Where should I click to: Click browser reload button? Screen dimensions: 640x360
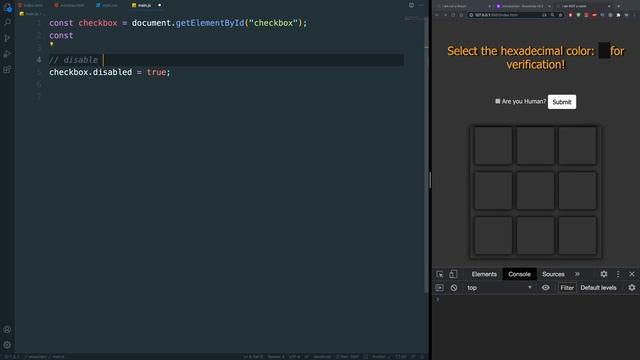tap(453, 15)
